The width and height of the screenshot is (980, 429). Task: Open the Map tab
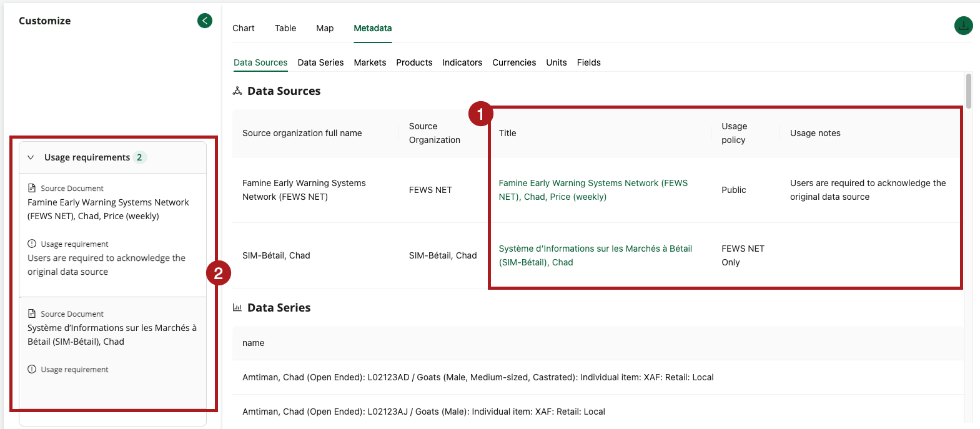coord(325,28)
